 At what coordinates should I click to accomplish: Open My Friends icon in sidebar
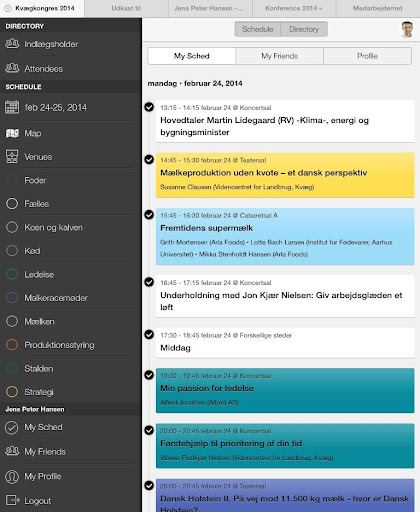pyautogui.click(x=12, y=451)
